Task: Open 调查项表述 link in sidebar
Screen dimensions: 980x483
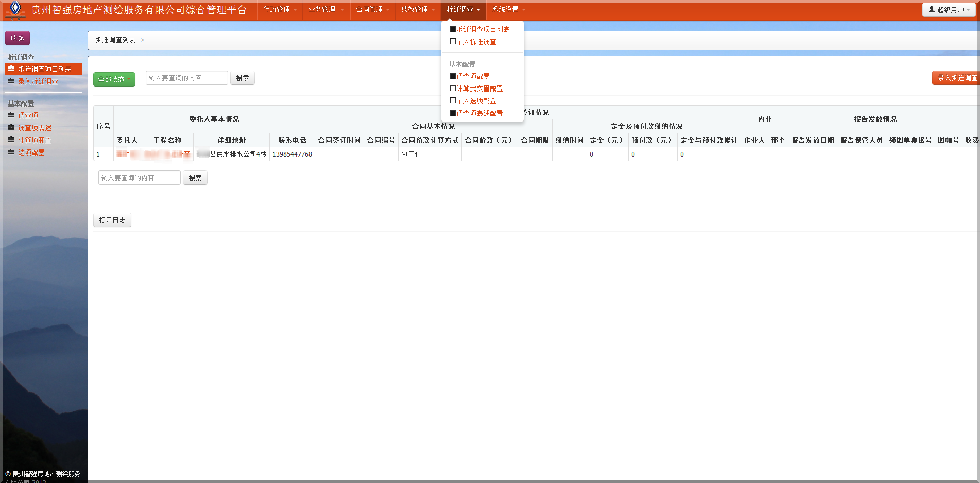Action: [35, 128]
